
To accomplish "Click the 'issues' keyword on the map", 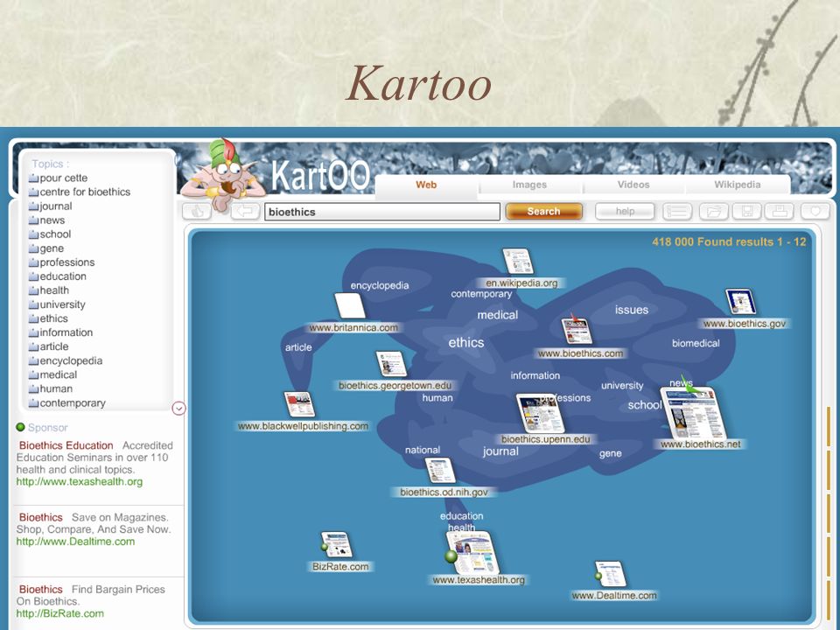I will pyautogui.click(x=632, y=310).
